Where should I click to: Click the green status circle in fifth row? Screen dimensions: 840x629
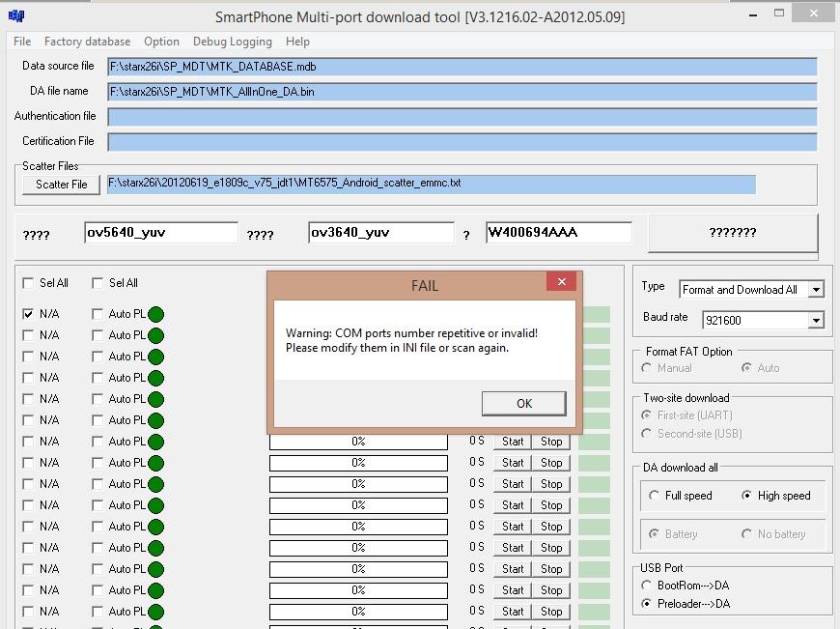pyautogui.click(x=155, y=399)
